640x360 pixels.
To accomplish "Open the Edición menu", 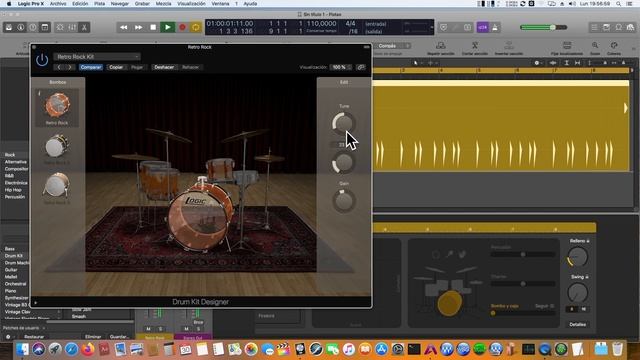I will [80, 4].
